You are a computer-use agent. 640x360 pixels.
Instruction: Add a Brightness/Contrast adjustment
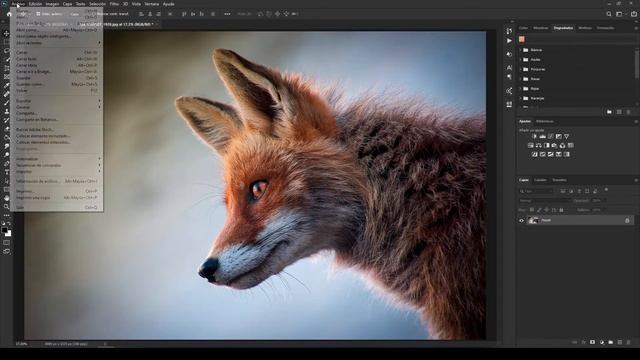click(x=534, y=136)
